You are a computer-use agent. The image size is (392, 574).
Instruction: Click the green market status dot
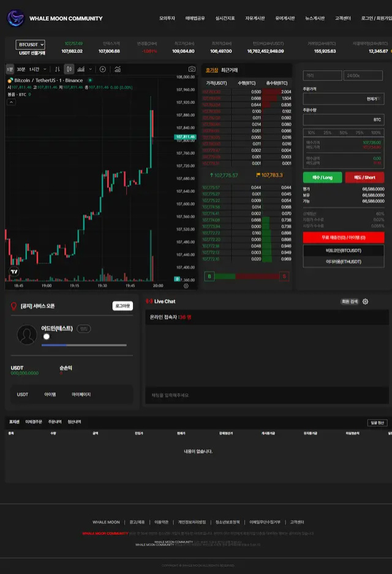pos(90,80)
